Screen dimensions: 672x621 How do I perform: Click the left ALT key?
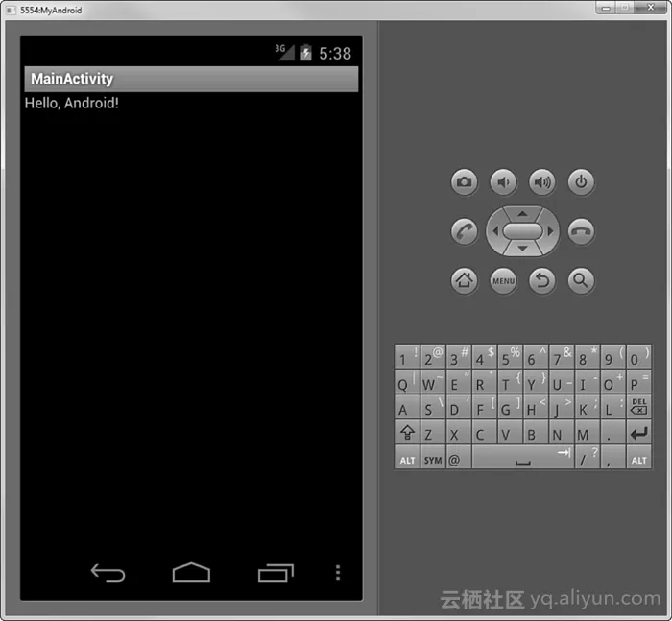point(407,457)
